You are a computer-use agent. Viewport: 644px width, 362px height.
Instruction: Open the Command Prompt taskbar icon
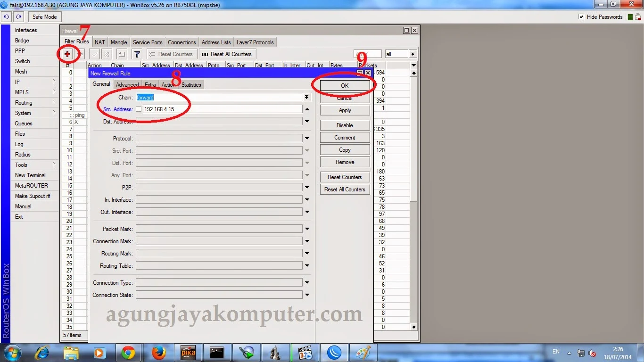[x=217, y=353]
